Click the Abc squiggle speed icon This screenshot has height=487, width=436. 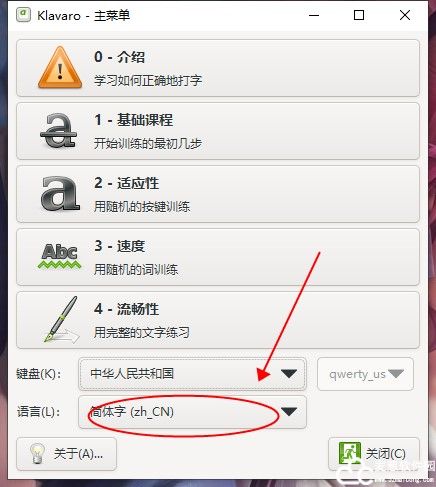(x=59, y=256)
